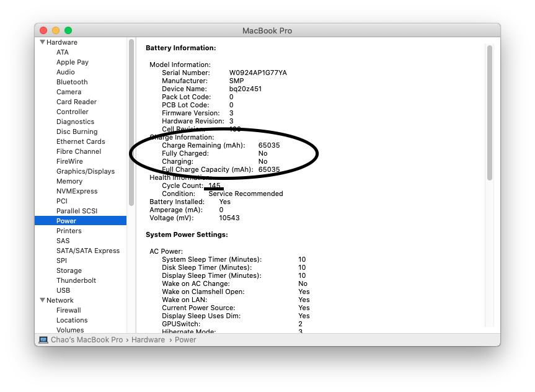Open the Audio hardware section
The image size is (535, 392).
point(66,72)
